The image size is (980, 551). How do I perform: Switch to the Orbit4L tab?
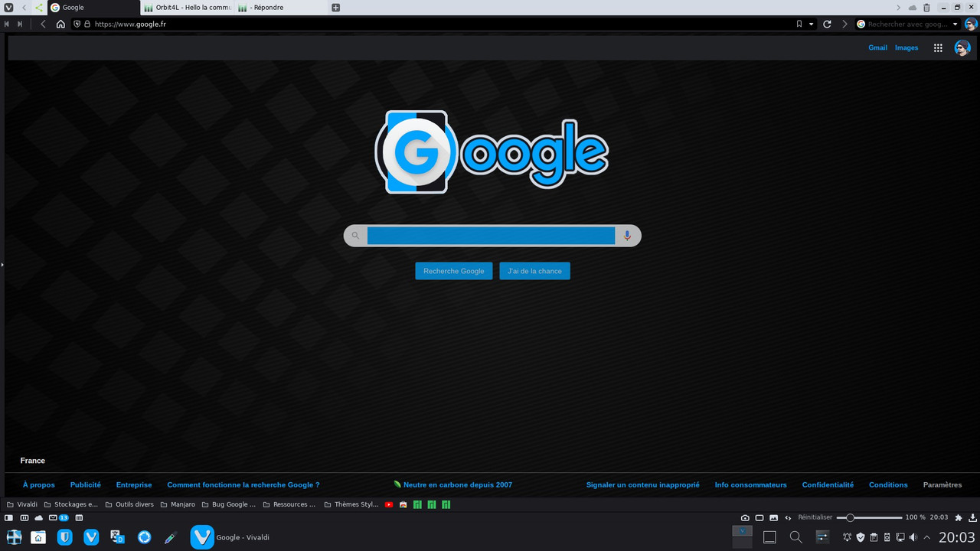coord(188,7)
